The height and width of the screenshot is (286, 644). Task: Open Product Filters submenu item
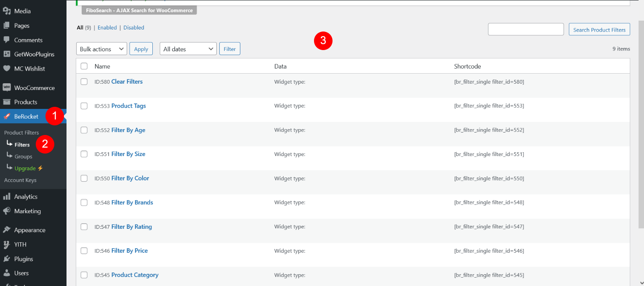(21, 132)
